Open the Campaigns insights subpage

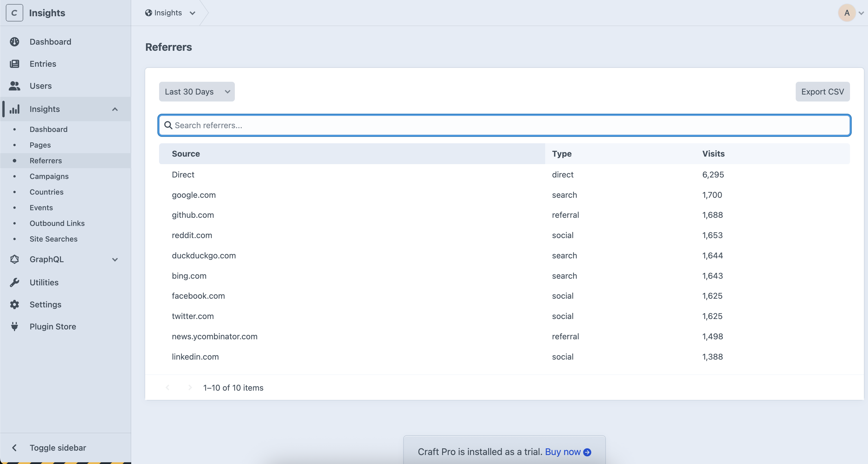pyautogui.click(x=49, y=176)
